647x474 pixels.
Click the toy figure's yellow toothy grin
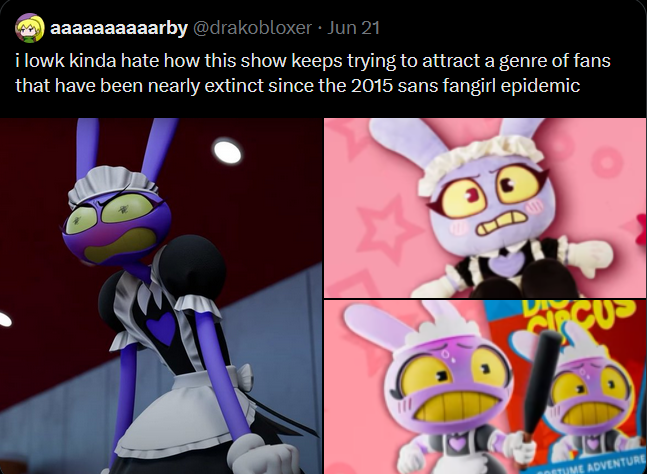pyautogui.click(x=457, y=406)
